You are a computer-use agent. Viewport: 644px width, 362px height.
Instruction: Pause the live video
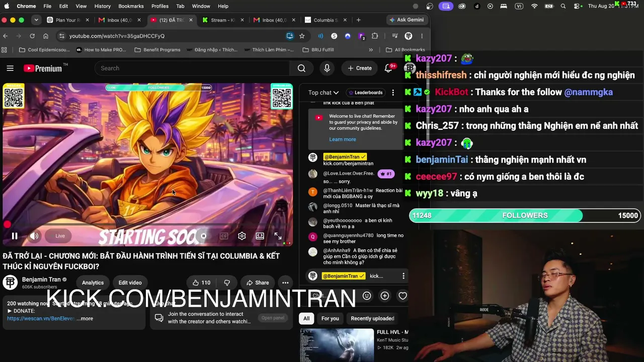15,236
